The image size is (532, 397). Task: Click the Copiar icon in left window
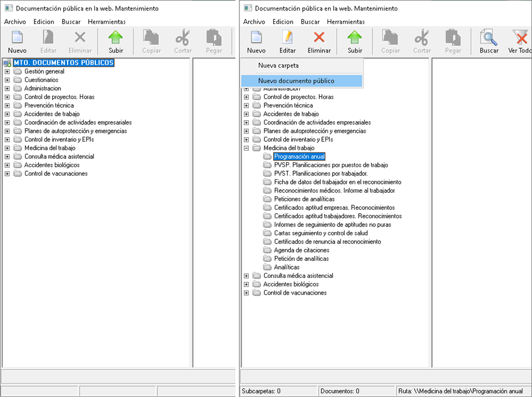[x=151, y=38]
